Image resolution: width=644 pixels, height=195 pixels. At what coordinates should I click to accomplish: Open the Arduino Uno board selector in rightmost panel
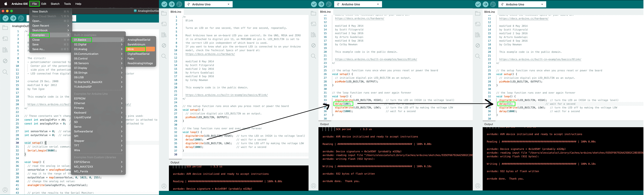pos(522,4)
